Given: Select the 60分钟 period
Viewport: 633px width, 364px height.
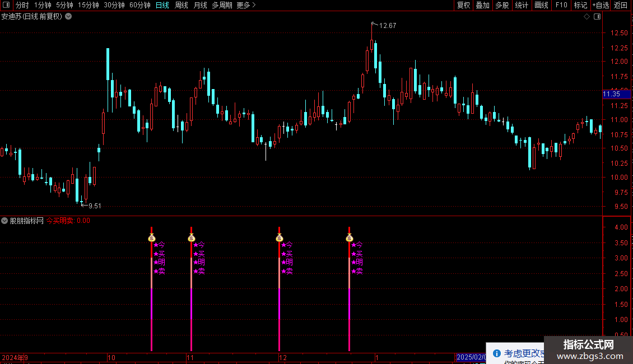Looking at the screenshot, I should (x=140, y=5).
